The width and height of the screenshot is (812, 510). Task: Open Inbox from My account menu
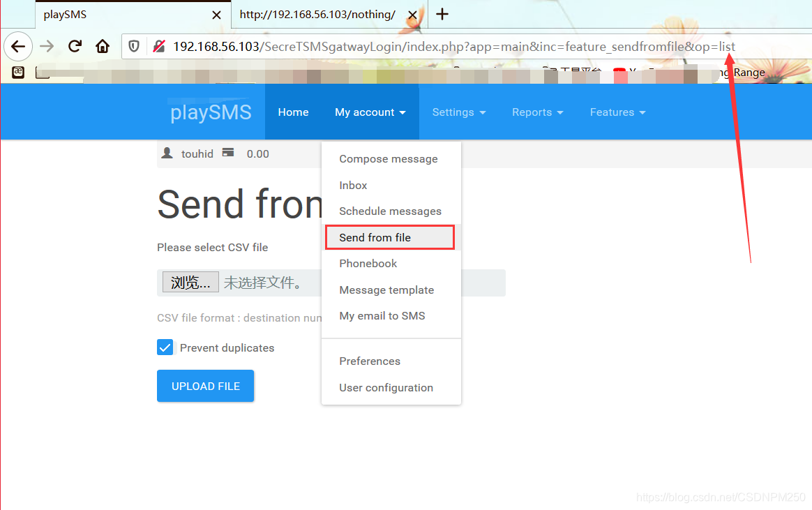point(391,186)
